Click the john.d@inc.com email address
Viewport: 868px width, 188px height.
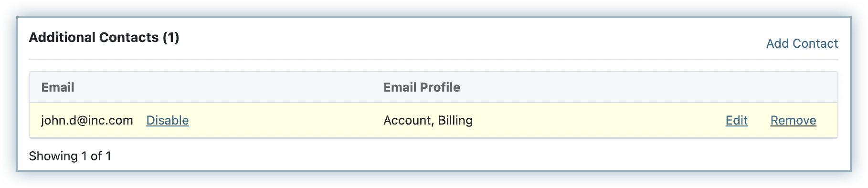(87, 120)
